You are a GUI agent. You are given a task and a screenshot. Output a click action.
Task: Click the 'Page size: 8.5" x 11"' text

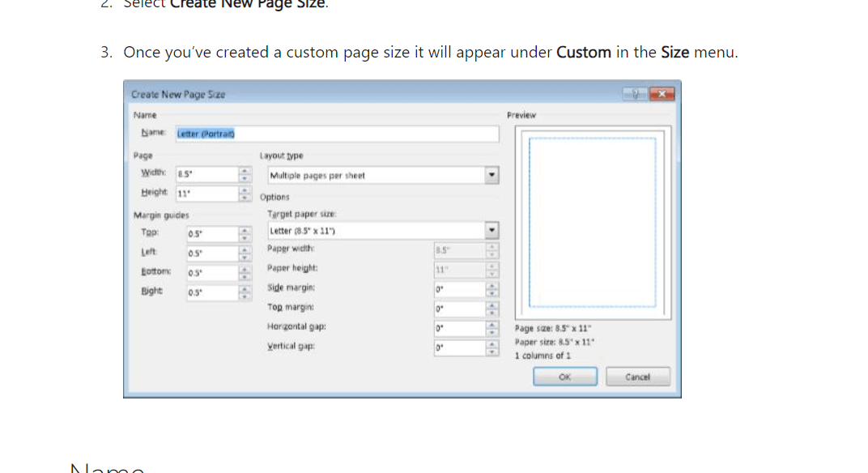(553, 329)
